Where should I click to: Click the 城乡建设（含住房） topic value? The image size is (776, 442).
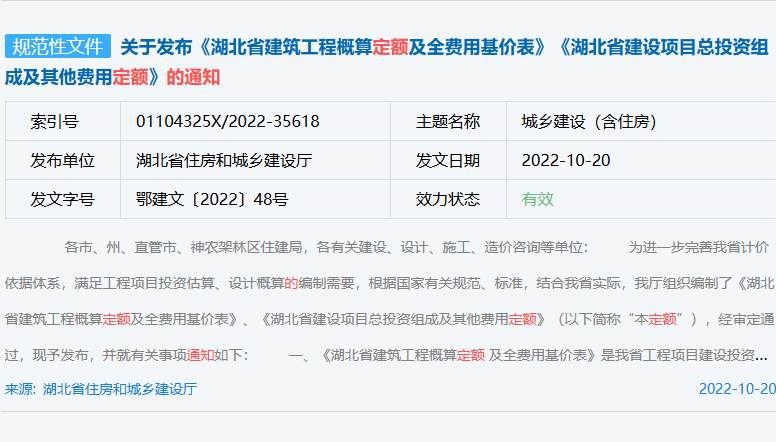[x=588, y=122]
